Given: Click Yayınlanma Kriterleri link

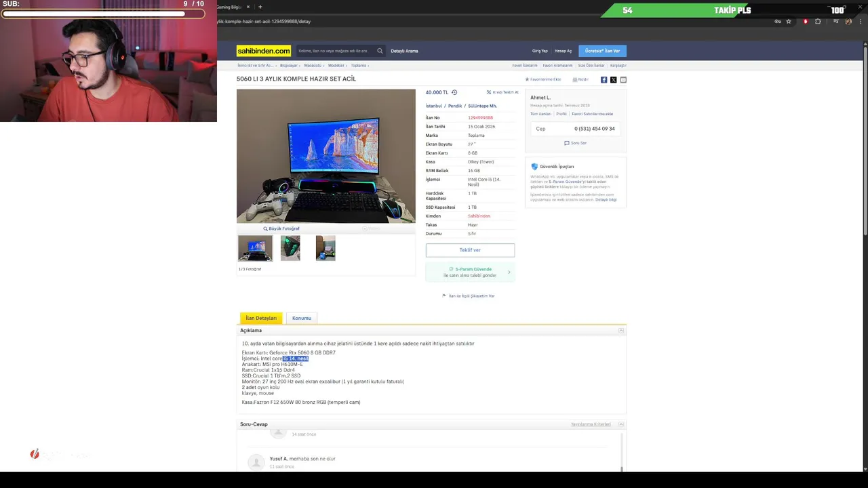Looking at the screenshot, I should pos(591,424).
